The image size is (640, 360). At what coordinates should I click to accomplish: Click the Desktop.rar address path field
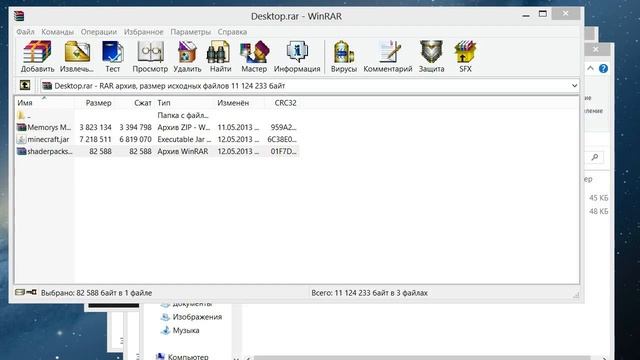pos(309,86)
